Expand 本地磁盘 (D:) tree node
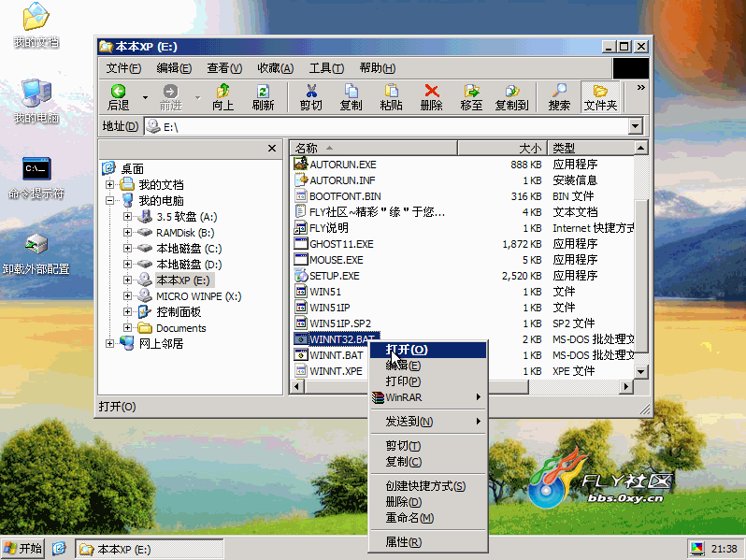Screen dimensions: 746x560 (127, 264)
